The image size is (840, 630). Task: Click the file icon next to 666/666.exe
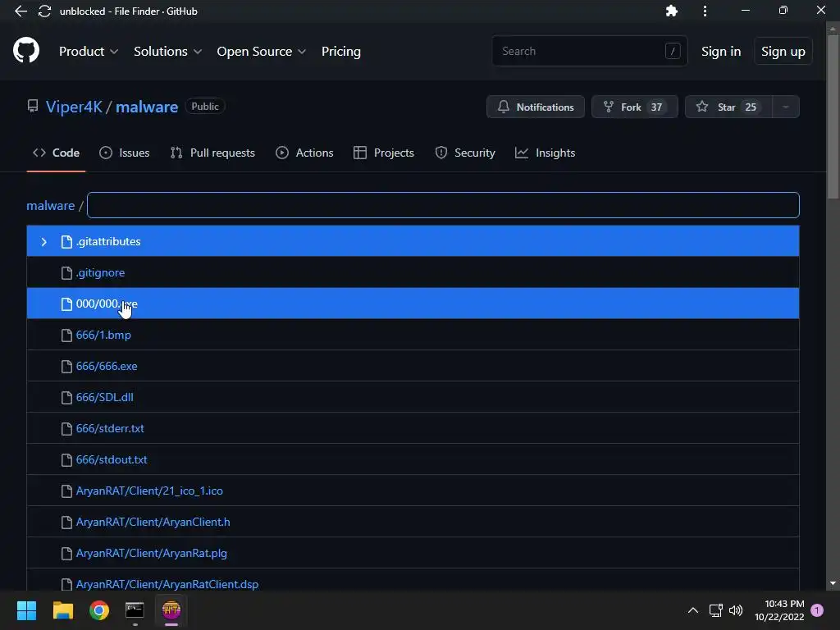[66, 367]
